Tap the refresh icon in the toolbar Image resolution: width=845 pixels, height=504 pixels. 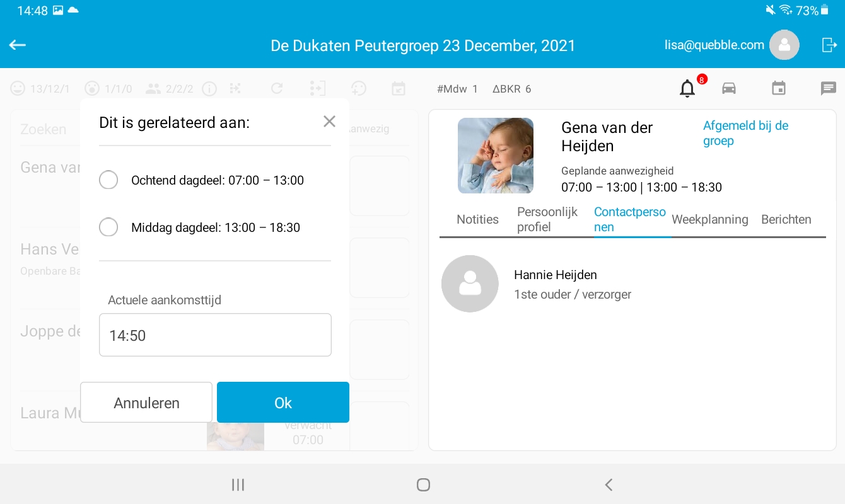277,89
